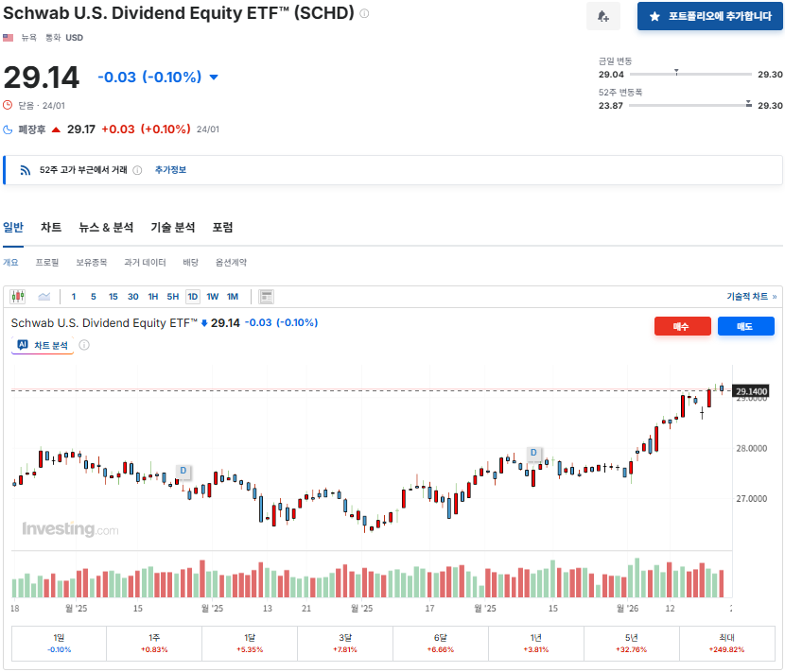Click daily low value 29.04

(611, 75)
